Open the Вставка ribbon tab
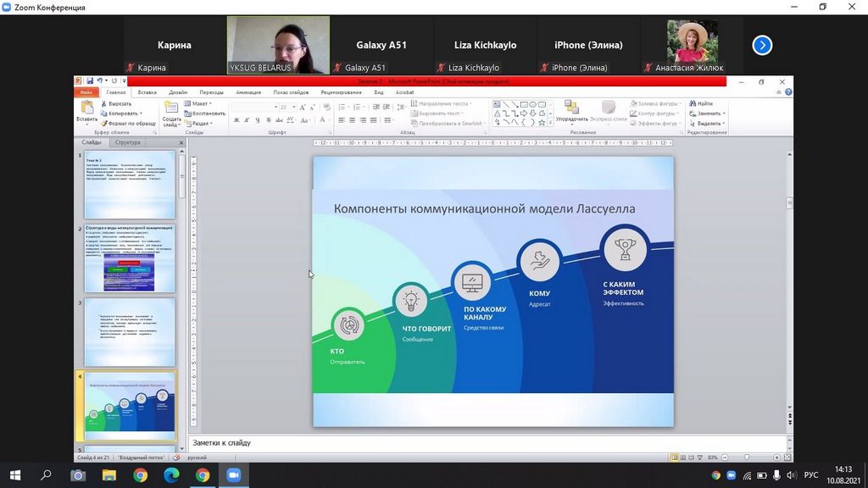Viewport: 868px width, 488px height. 147,92
